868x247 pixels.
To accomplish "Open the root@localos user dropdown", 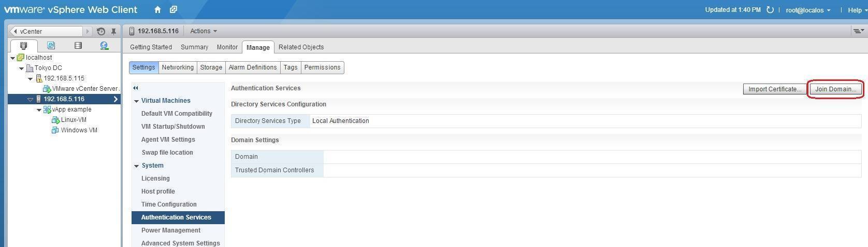I will pyautogui.click(x=808, y=10).
